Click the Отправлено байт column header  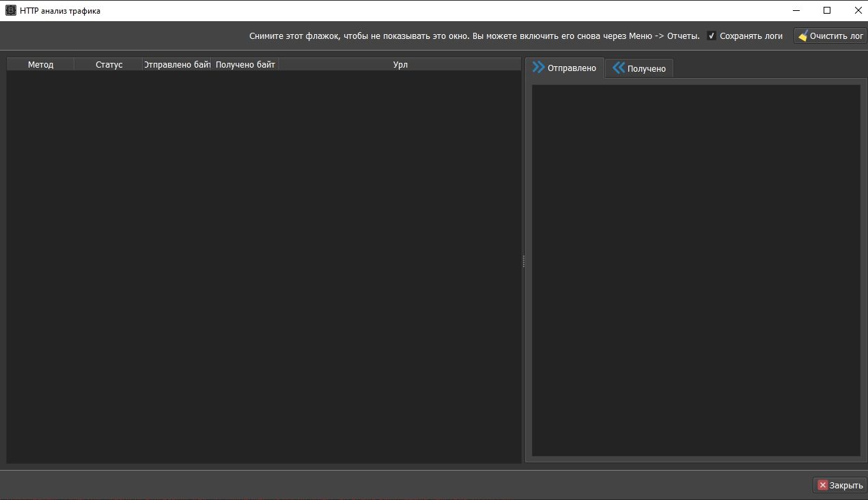pyautogui.click(x=177, y=64)
